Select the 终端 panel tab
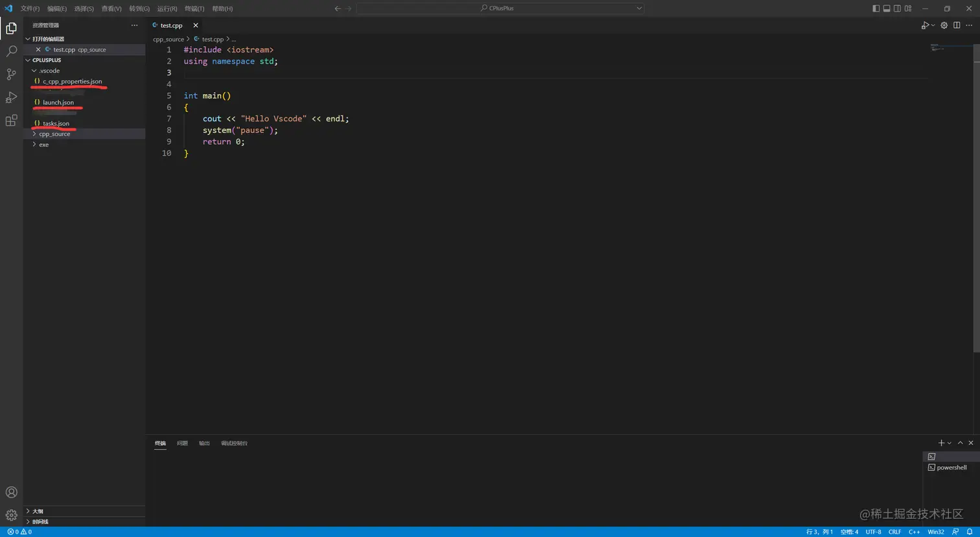980x537 pixels. (x=160, y=443)
